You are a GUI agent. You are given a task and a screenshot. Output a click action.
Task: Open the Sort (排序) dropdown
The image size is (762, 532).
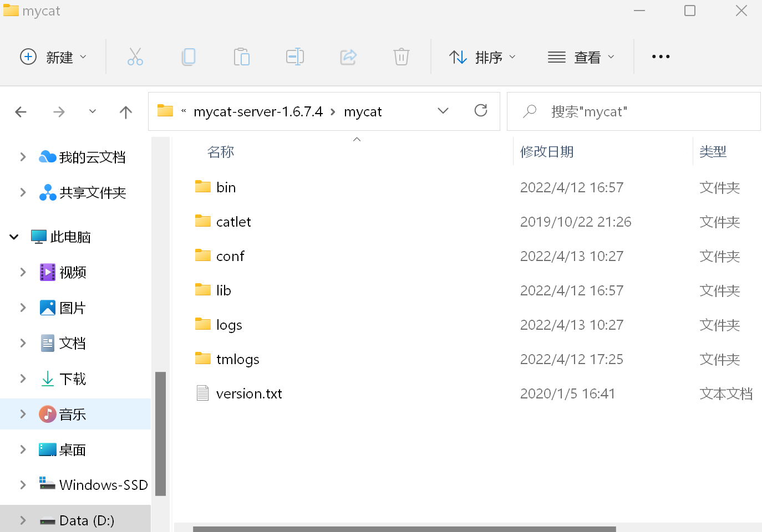click(x=482, y=57)
